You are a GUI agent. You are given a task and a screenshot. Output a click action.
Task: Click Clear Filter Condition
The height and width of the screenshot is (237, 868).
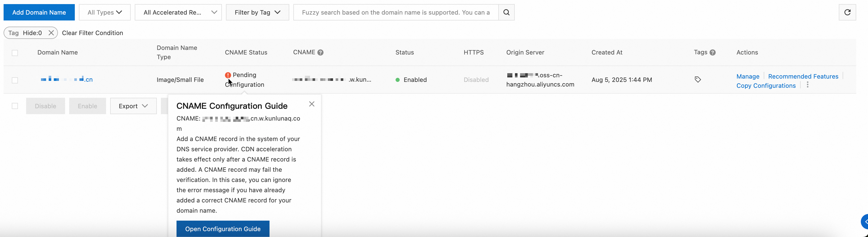click(93, 33)
